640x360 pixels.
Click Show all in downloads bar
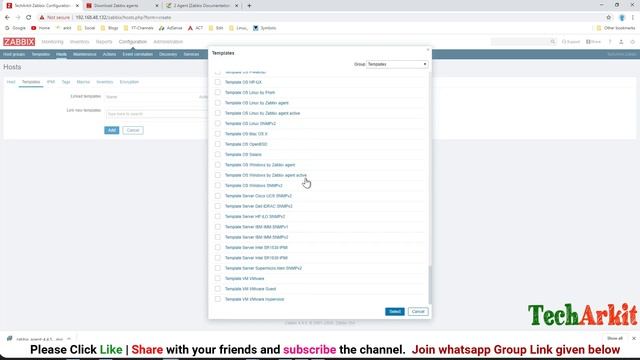[x=615, y=338]
